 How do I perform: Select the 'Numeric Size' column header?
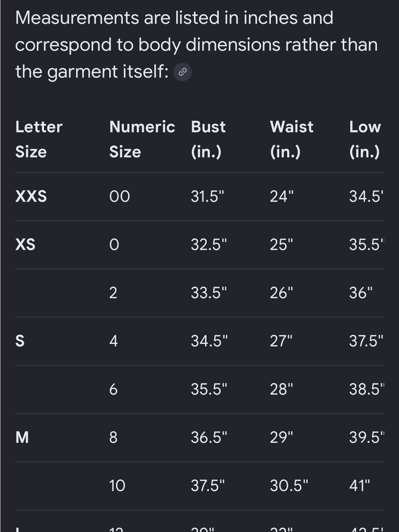point(142,139)
